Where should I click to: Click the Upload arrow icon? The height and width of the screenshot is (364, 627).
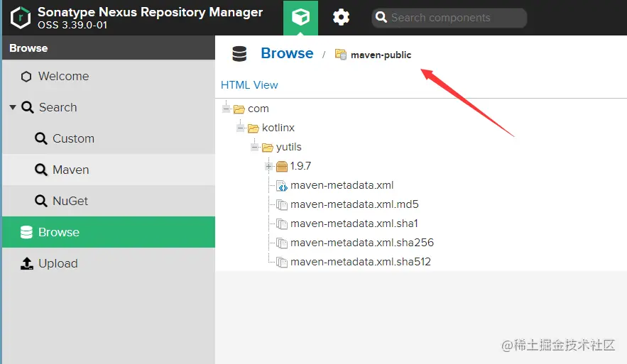(x=27, y=263)
